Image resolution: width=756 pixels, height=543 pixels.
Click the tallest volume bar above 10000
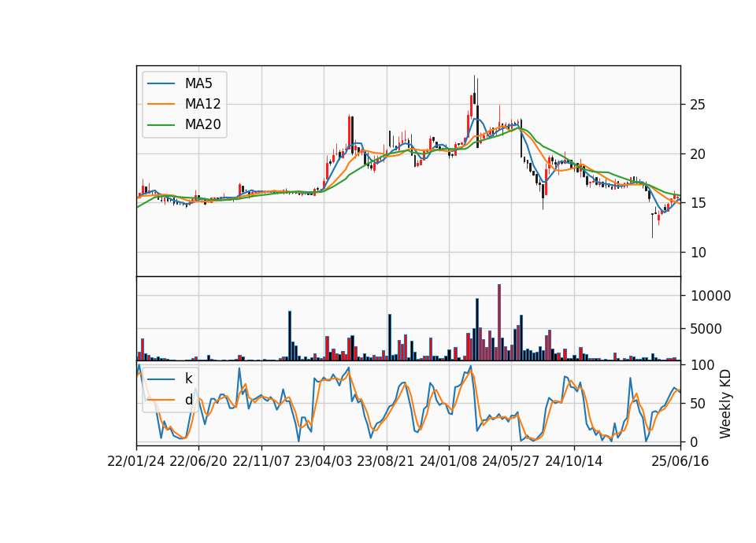pos(499,323)
